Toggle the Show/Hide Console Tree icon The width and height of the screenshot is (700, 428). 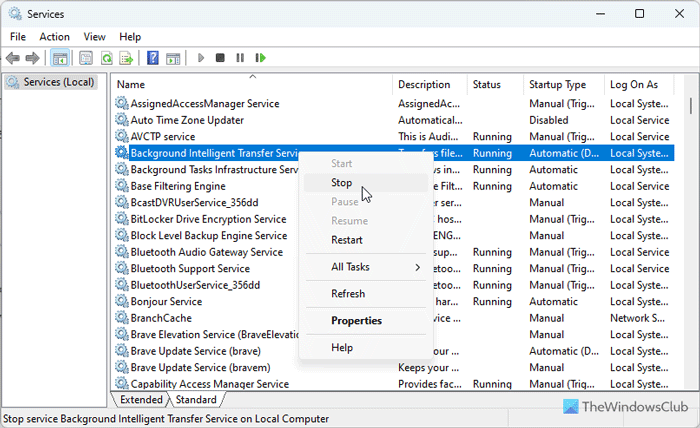click(60, 58)
